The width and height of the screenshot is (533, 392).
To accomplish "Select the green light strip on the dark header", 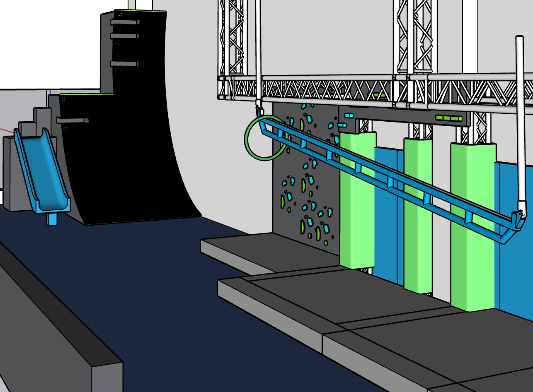I will (448, 118).
